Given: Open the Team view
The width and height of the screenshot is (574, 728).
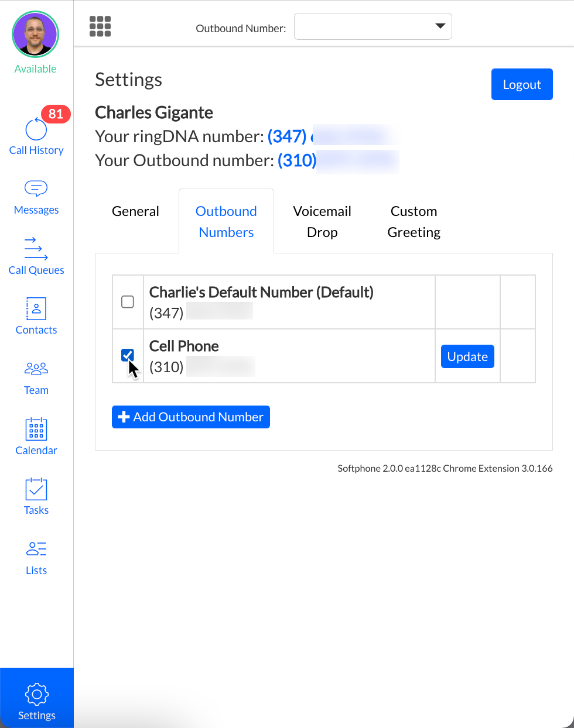Looking at the screenshot, I should pyautogui.click(x=36, y=369).
